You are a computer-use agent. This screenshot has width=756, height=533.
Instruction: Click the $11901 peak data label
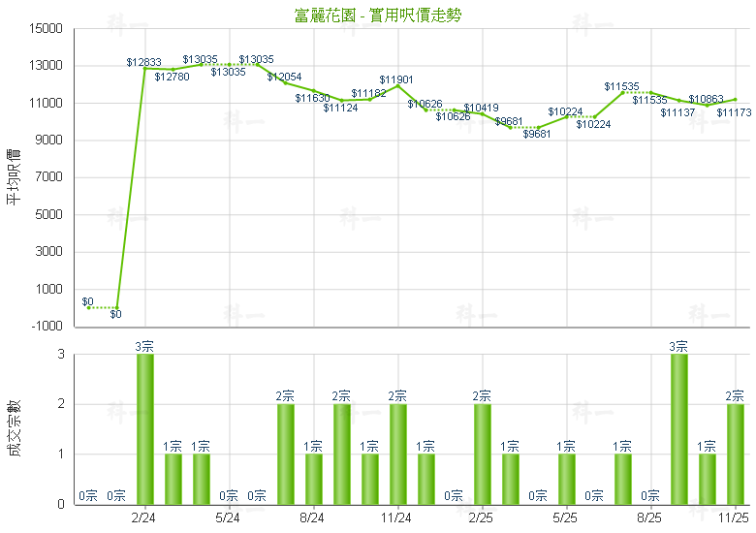coord(395,78)
